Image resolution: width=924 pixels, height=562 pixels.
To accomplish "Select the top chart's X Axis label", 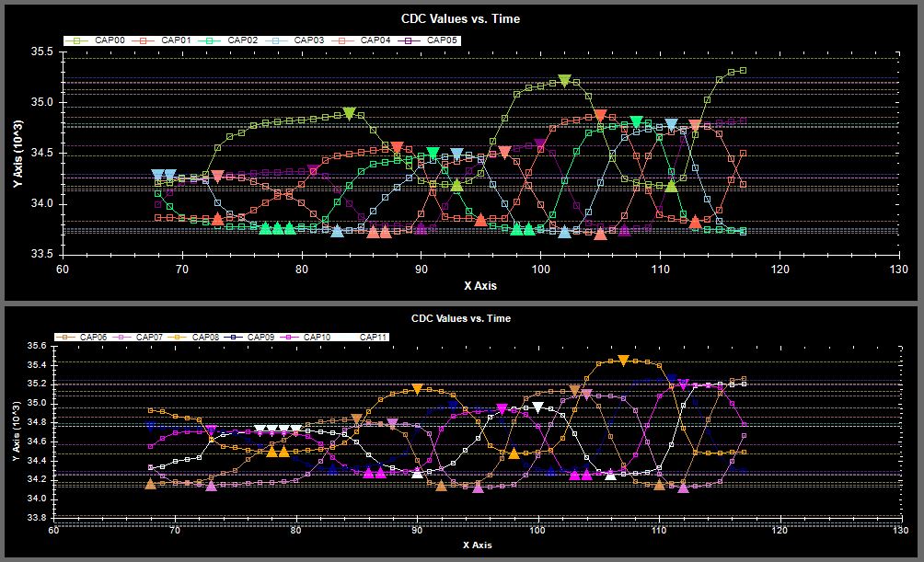I will (479, 286).
